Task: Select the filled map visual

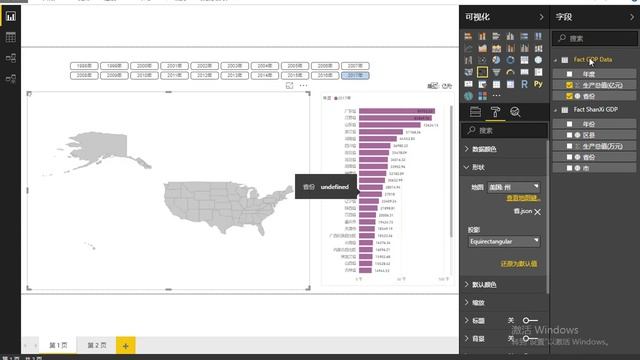Action: pyautogui.click(x=468, y=72)
